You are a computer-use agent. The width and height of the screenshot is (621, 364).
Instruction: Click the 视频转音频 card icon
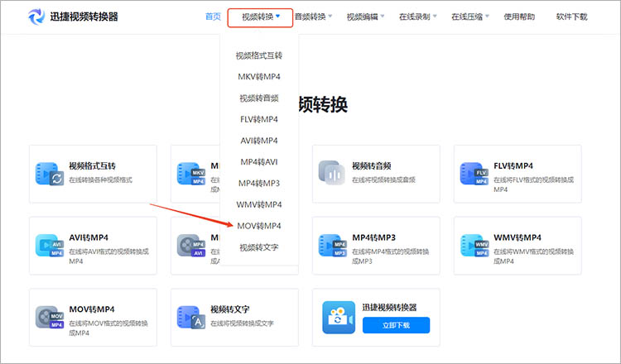coord(332,173)
